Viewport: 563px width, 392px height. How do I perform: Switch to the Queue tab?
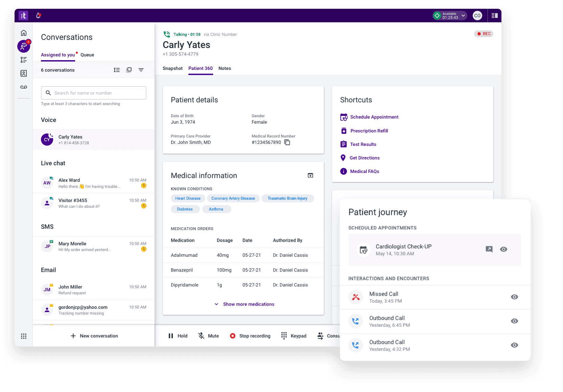coord(87,55)
